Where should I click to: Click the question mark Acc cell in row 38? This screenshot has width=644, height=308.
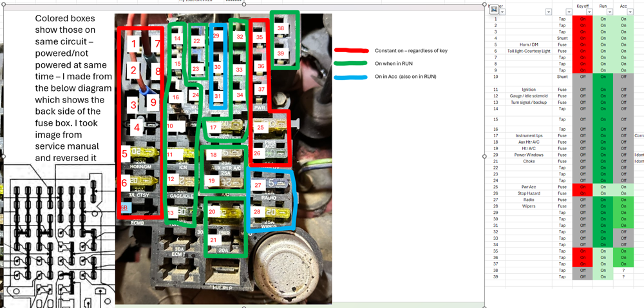click(623, 270)
